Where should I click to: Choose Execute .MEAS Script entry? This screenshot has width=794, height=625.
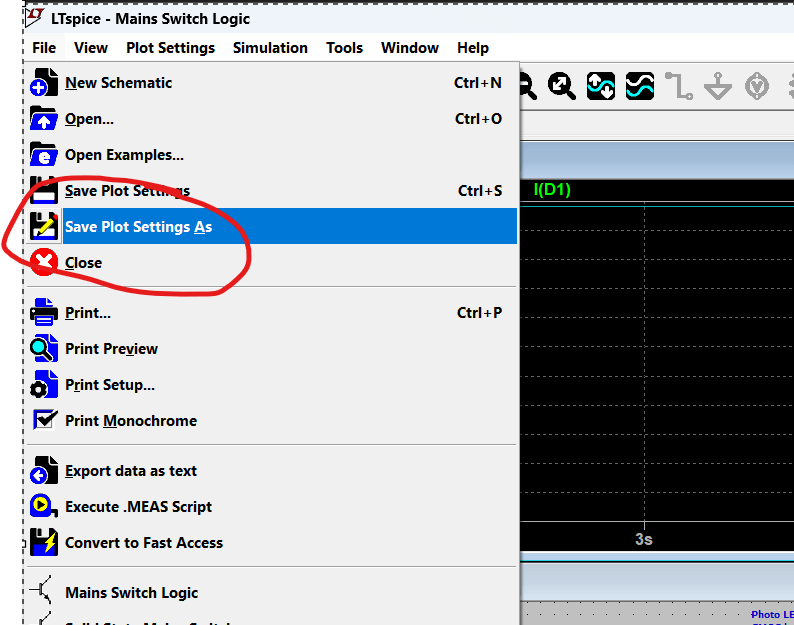coord(272,506)
